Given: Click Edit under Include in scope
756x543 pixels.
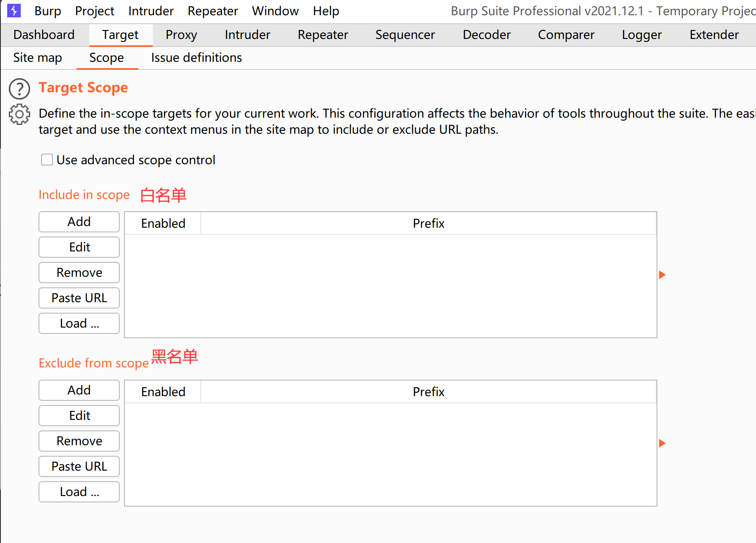Looking at the screenshot, I should coord(79,247).
